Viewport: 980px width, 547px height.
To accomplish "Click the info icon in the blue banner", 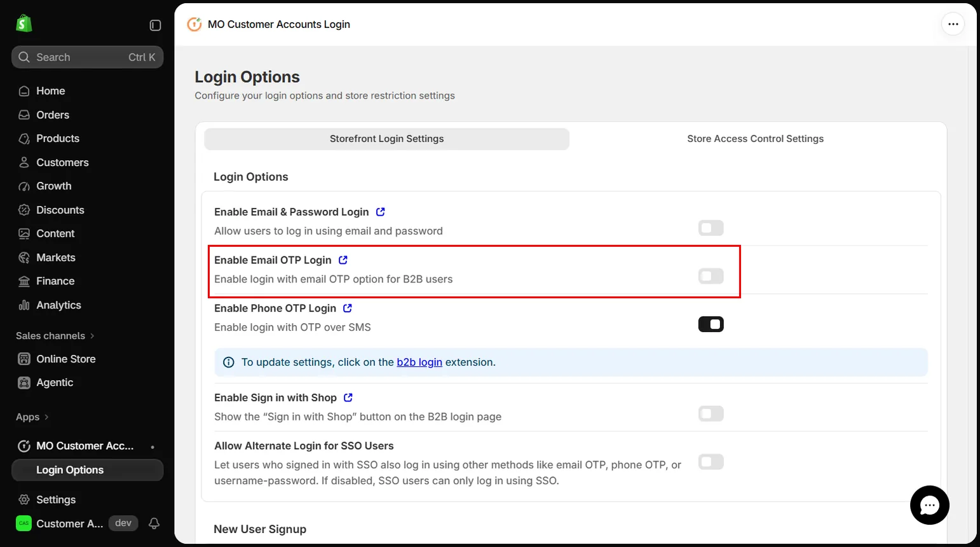I will click(x=229, y=363).
